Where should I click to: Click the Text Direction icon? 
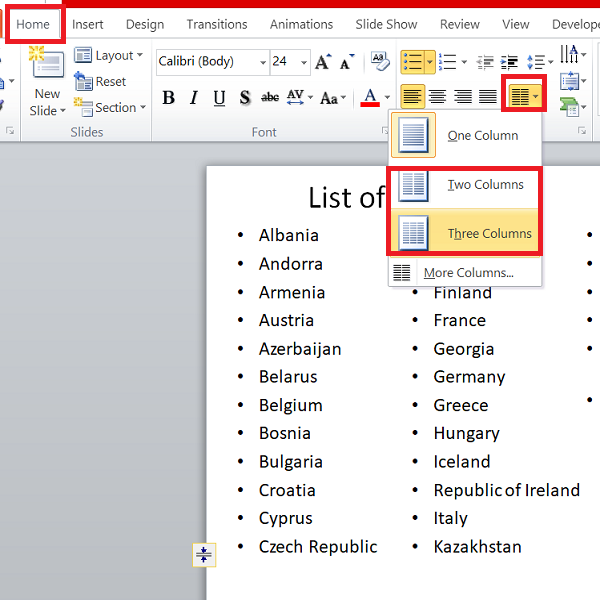tap(569, 54)
